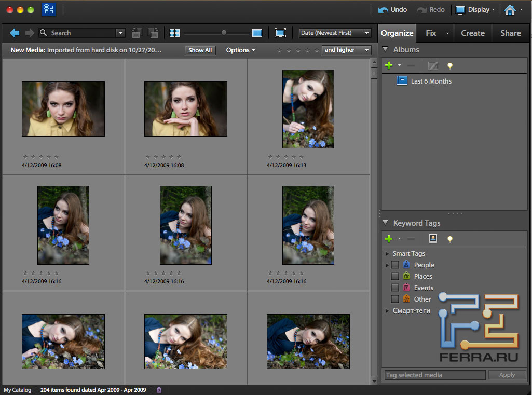
Task: Enable the Places tag checkbox
Action: 395,277
